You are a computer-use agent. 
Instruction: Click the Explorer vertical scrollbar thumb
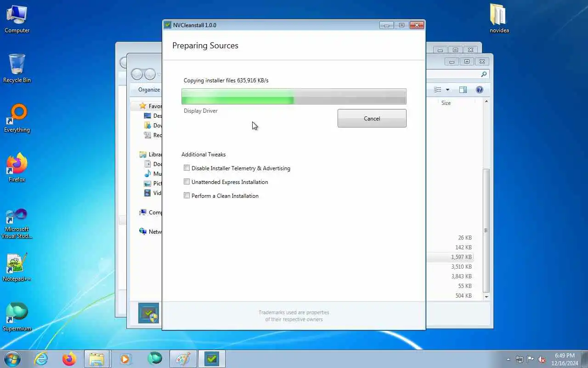(486, 230)
